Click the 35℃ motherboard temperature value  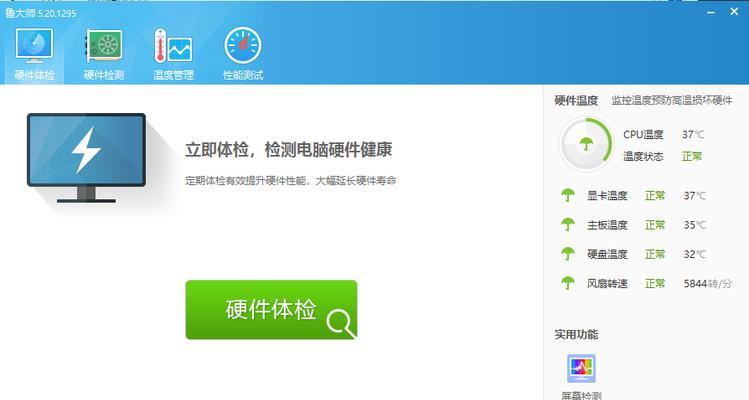(x=695, y=225)
